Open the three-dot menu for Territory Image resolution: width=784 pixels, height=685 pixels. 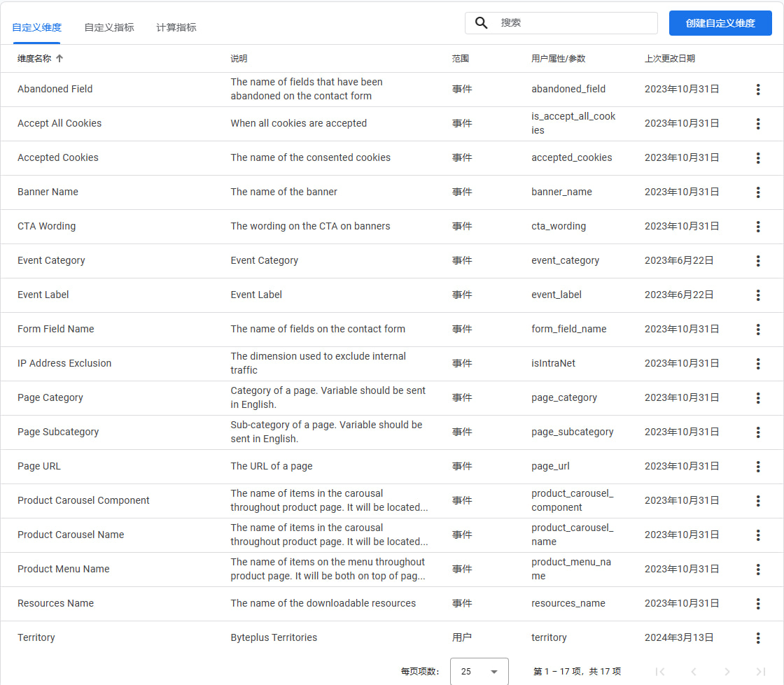[x=757, y=638]
